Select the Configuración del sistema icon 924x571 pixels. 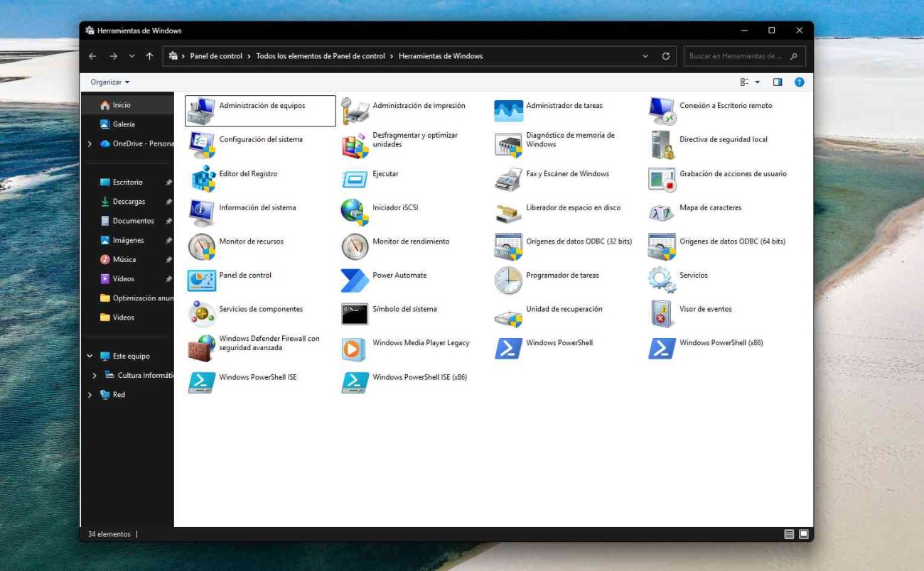(202, 145)
